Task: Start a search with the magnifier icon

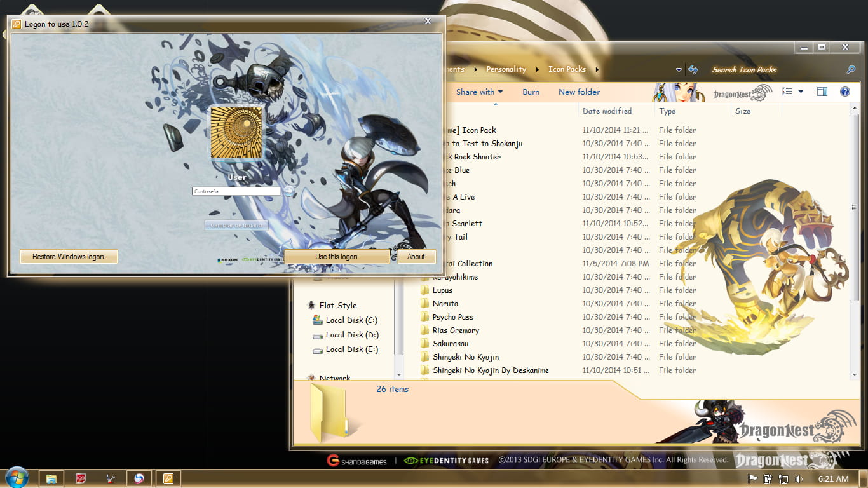Action: 850,69
